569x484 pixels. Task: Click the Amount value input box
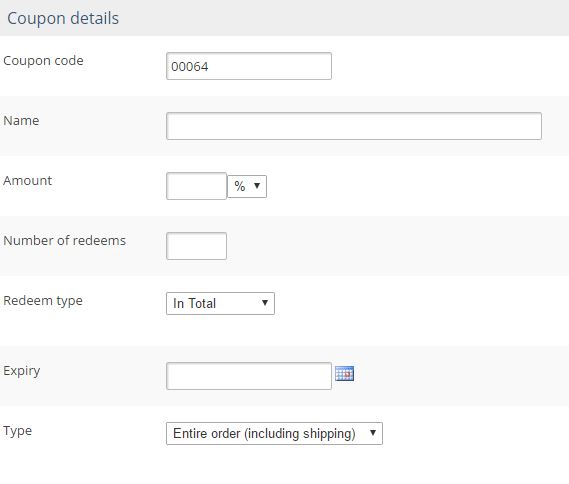tap(196, 186)
